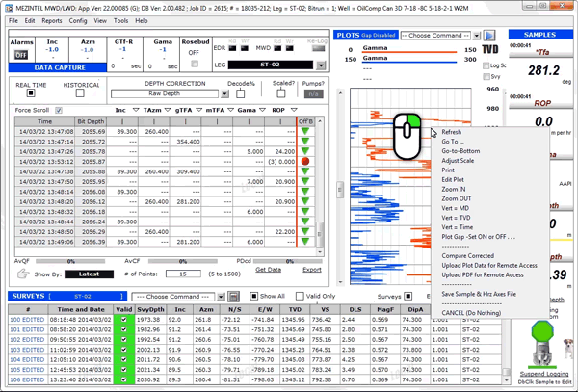Open survey 106 EDITED link

(x=27, y=379)
